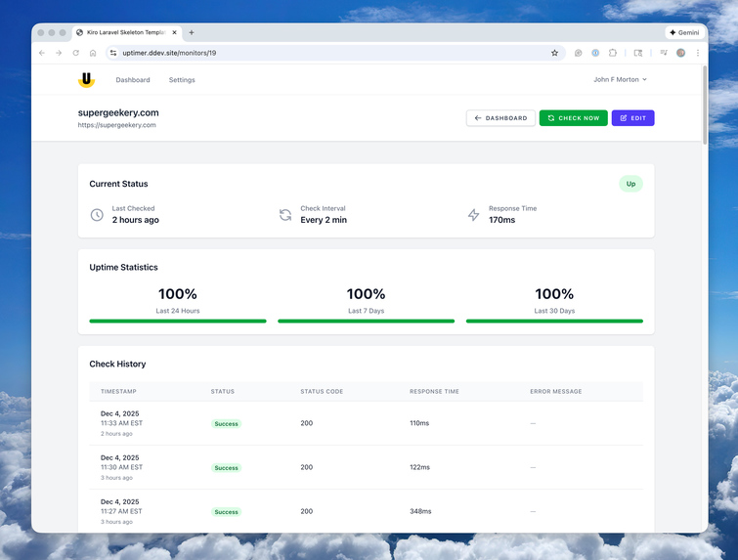Viewport: 738px width, 560px height.
Task: Close the Kiro Laravel Skeleton tab
Action: click(174, 32)
